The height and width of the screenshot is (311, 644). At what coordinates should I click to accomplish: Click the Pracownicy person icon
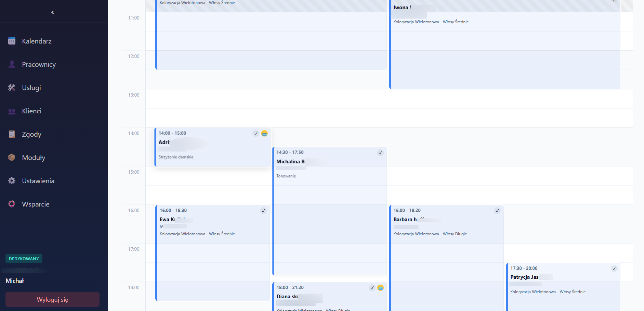12,64
